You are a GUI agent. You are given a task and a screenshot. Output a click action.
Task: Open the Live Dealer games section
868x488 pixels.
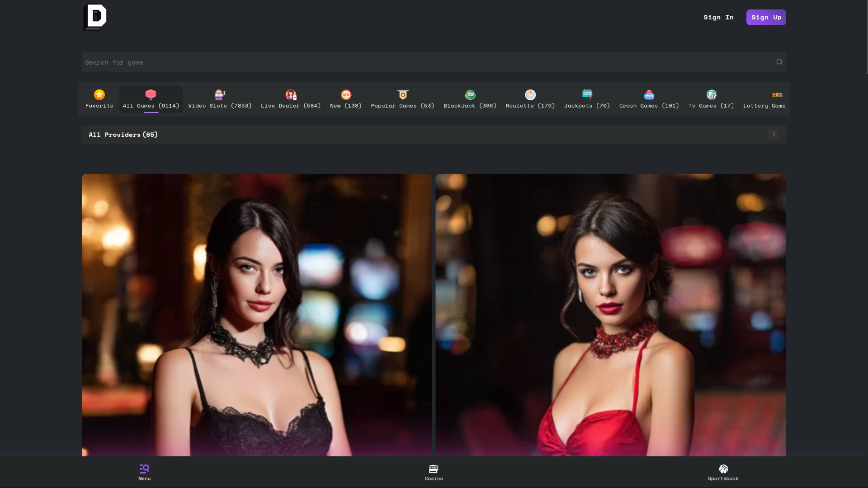tap(290, 99)
